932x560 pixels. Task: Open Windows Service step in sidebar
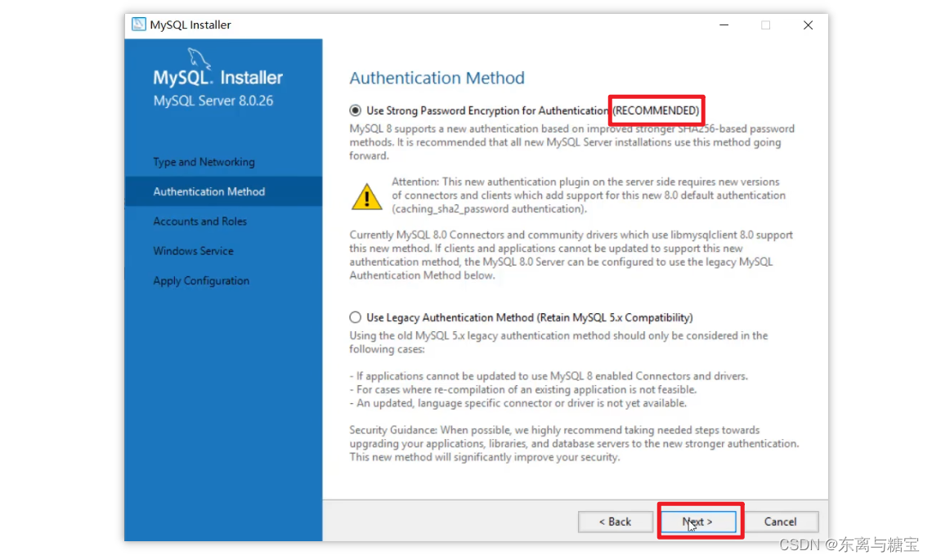pyautogui.click(x=193, y=251)
